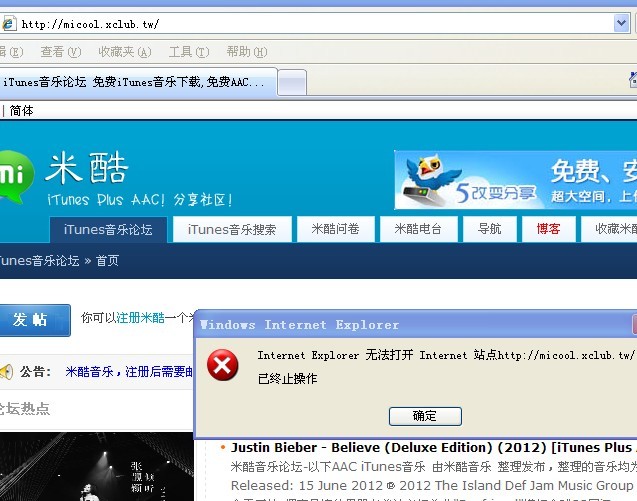Open the iTunes音乐论坛 navigation tab
The image size is (637, 501).
coord(108,230)
